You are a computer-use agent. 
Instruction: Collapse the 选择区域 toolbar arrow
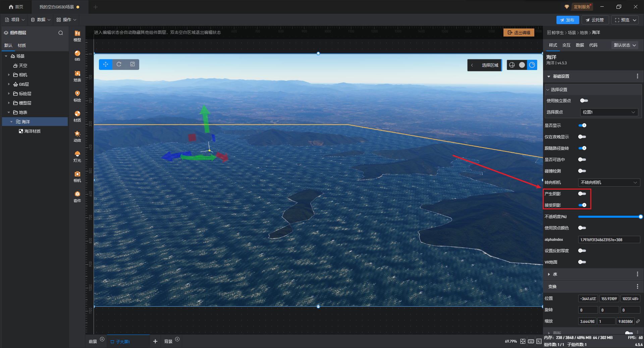point(472,65)
